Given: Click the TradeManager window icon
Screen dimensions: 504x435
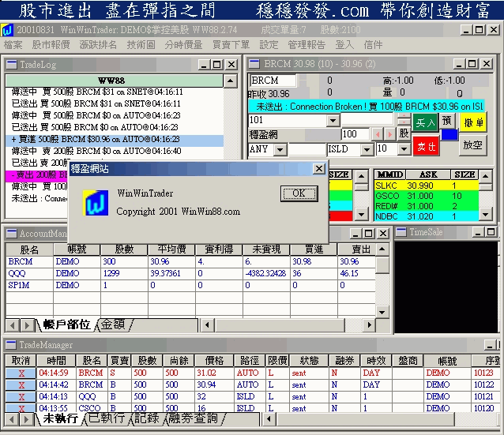Looking at the screenshot, I should (11, 345).
